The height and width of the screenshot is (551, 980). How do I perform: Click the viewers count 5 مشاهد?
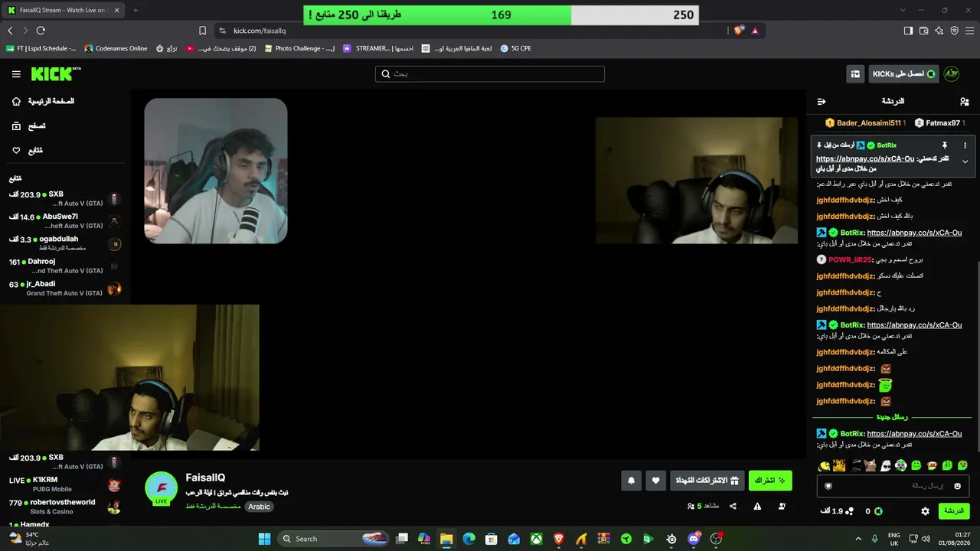click(x=704, y=506)
